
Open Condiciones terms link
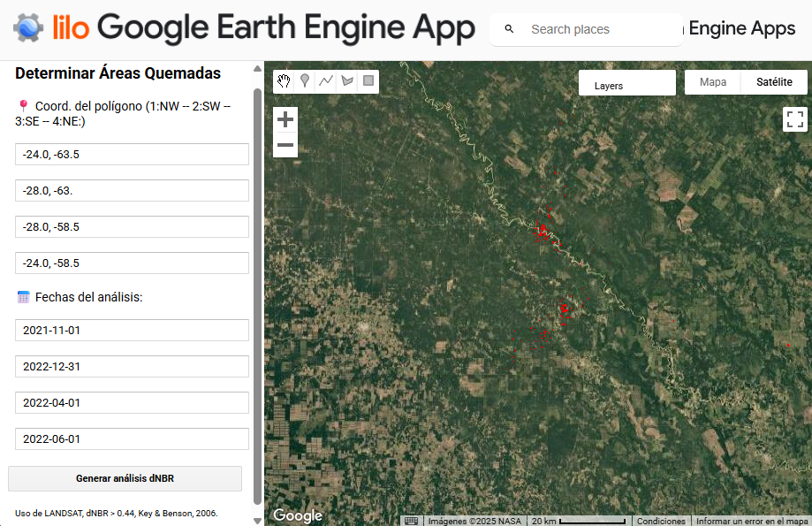tap(661, 521)
